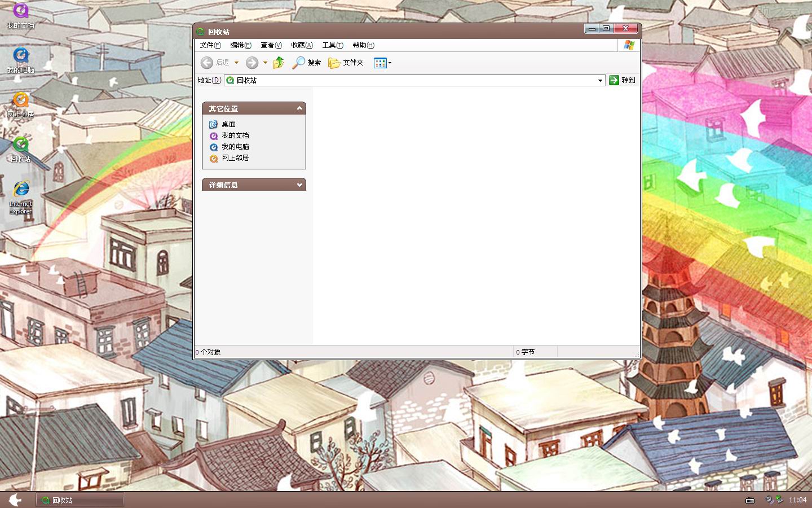Image resolution: width=812 pixels, height=508 pixels.
Task: Select 网上邻居 desktop icon
Action: [x=21, y=105]
